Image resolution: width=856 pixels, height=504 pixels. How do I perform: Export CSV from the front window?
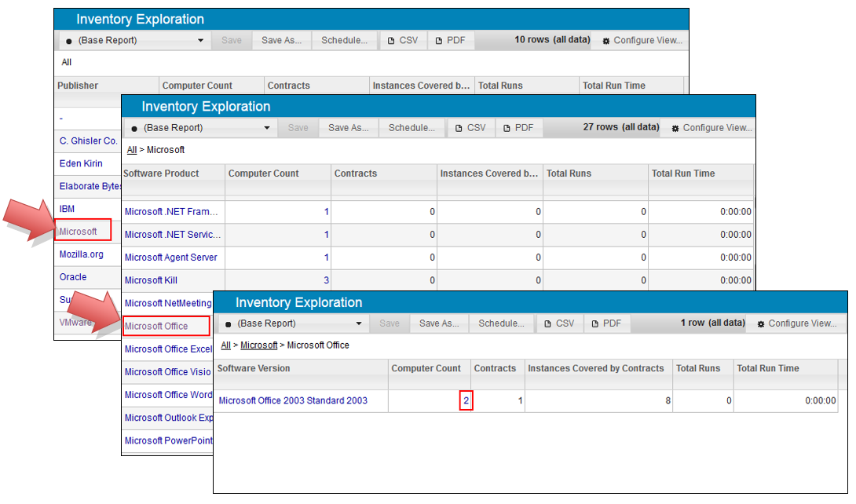point(560,323)
